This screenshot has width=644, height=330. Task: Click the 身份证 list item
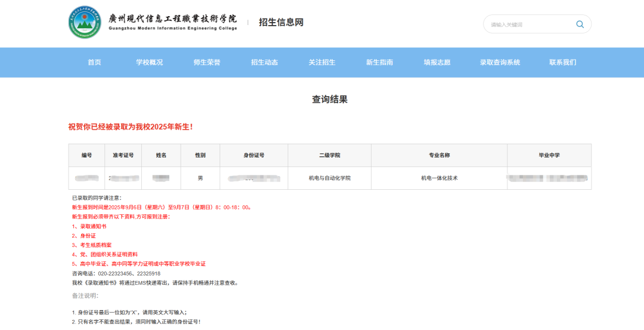[84, 236]
